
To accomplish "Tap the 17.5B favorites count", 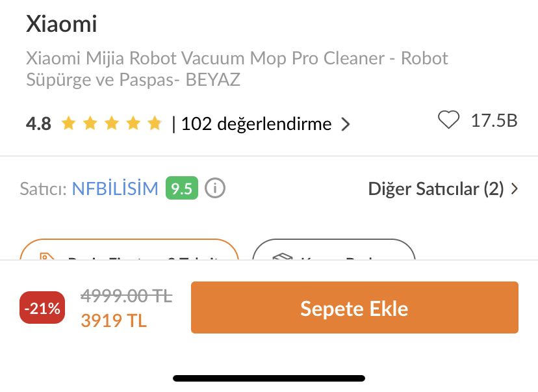I will click(x=494, y=120).
